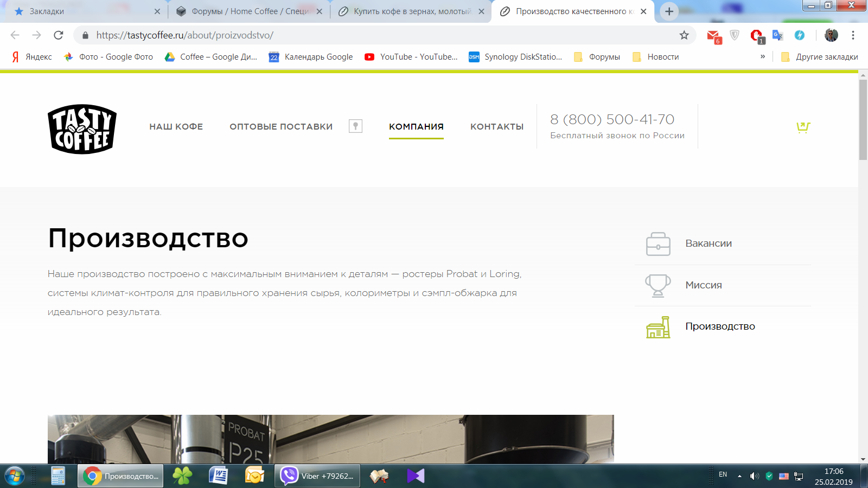Image resolution: width=868 pixels, height=488 pixels.
Task: Open the Яндекс bookmark
Action: click(31, 57)
